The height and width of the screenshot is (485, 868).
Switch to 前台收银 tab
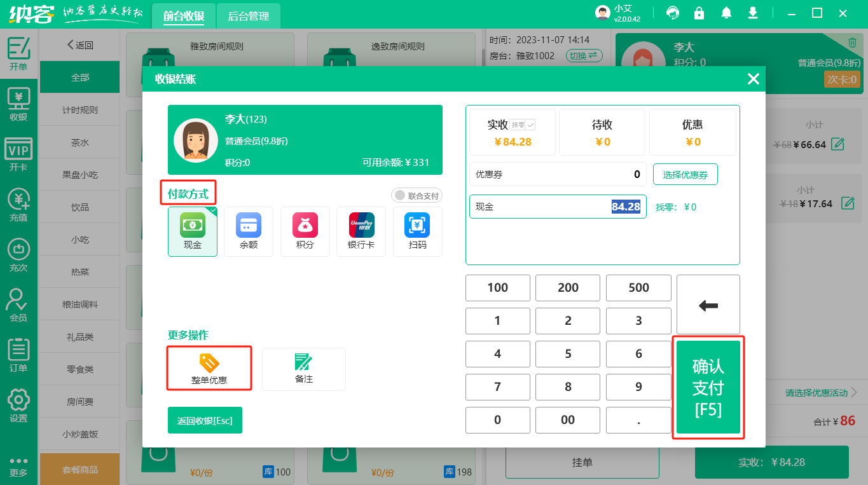tap(184, 17)
